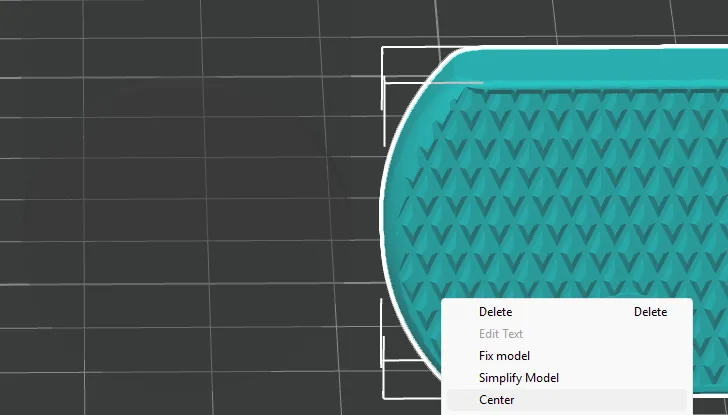This screenshot has height=415, width=728.
Task: Select Fix model in context menu
Action: pyautogui.click(x=566, y=356)
